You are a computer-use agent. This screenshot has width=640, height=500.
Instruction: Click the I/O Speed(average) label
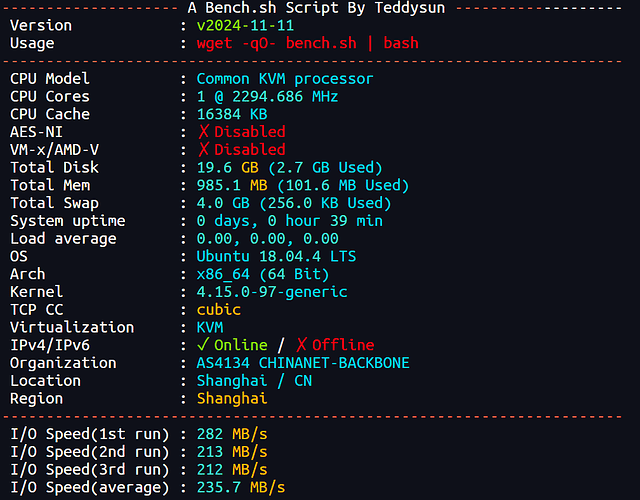click(x=89, y=487)
